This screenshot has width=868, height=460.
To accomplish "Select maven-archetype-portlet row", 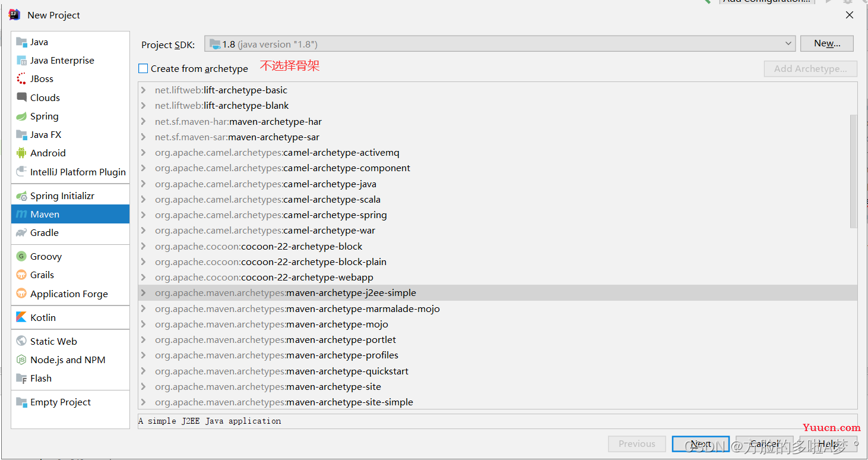I will (x=498, y=340).
